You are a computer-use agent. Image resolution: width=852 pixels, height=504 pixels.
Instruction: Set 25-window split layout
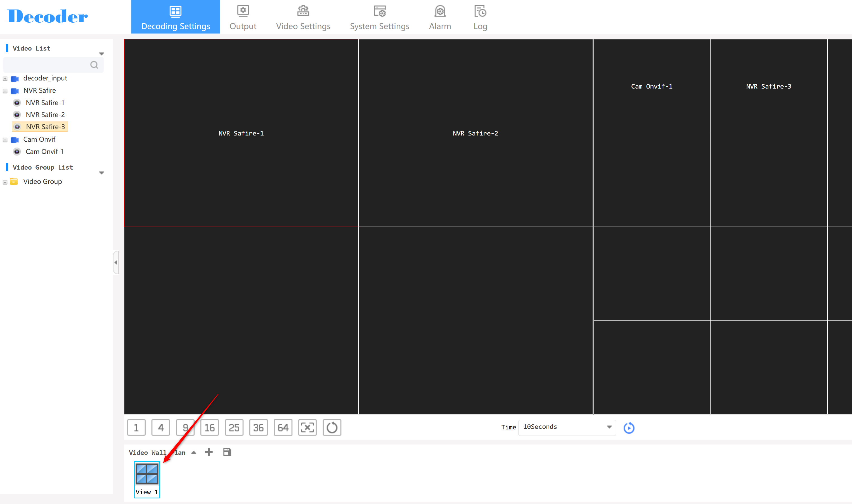[234, 427]
